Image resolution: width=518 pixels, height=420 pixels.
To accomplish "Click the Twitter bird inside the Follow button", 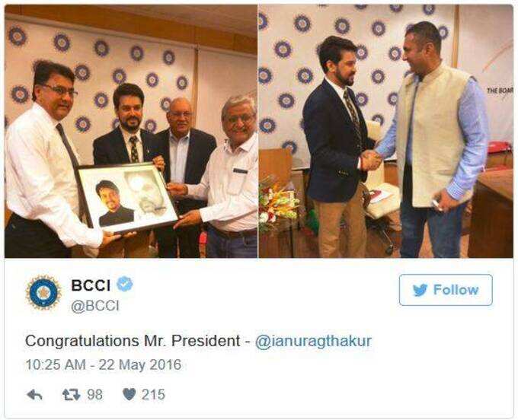I will pyautogui.click(x=420, y=291).
